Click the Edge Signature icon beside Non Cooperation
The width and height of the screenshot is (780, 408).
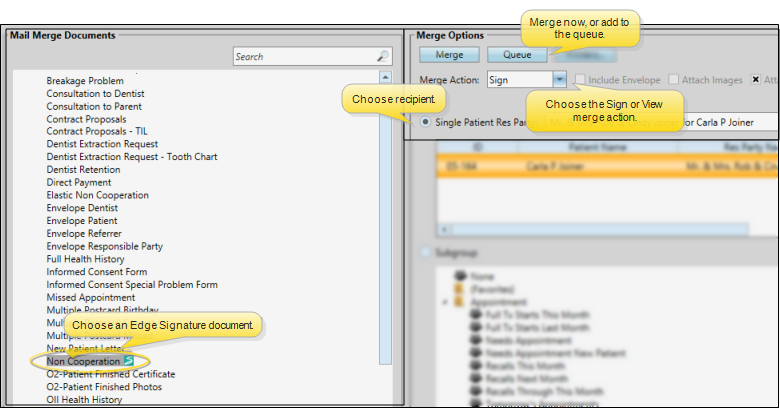(x=129, y=361)
